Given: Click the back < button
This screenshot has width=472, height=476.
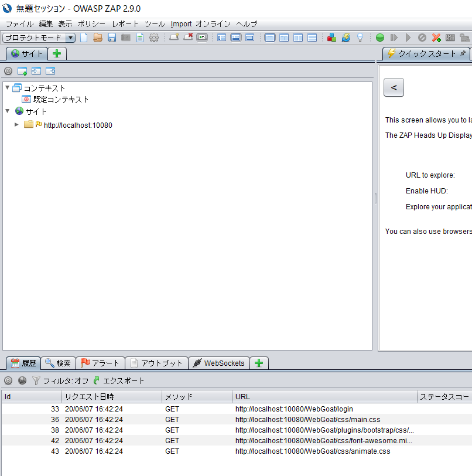Looking at the screenshot, I should click(394, 87).
